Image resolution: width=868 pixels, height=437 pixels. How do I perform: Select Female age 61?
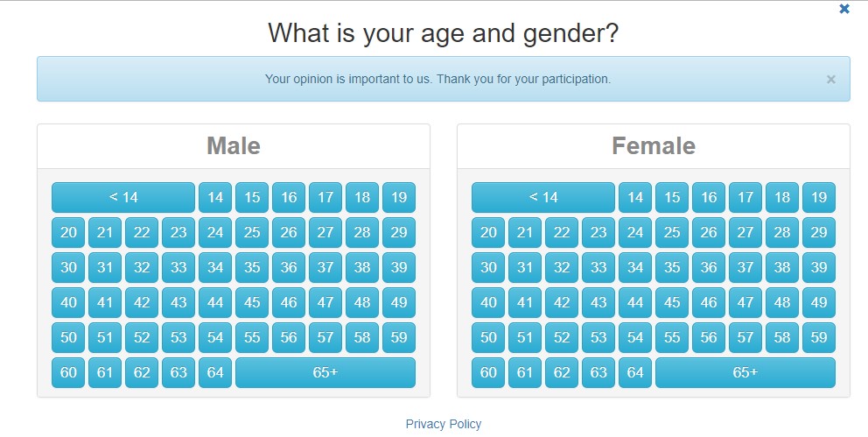pos(525,372)
